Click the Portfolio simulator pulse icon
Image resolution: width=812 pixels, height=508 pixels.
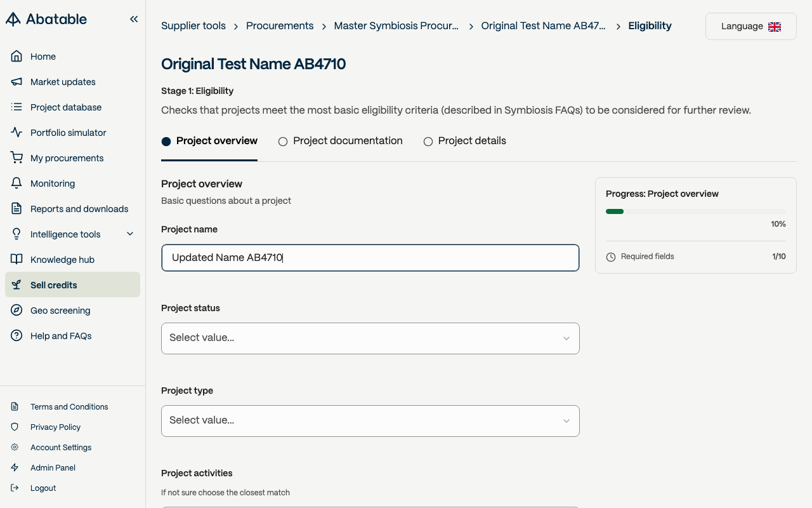coord(16,133)
